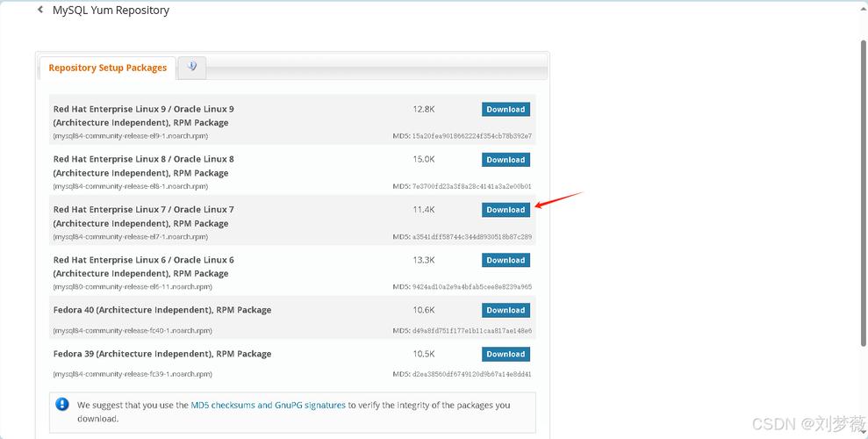The width and height of the screenshot is (868, 439).
Task: Click the MD5 hash of the Linux 6 package
Action: coord(471,287)
